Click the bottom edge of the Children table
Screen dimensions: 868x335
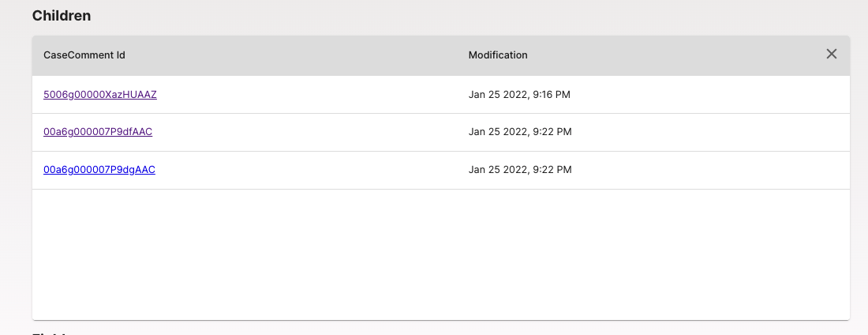(x=440, y=319)
